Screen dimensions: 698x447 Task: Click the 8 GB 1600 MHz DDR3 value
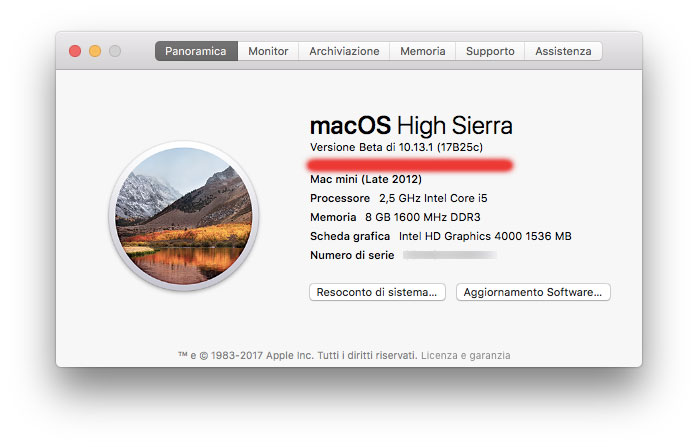click(x=423, y=217)
